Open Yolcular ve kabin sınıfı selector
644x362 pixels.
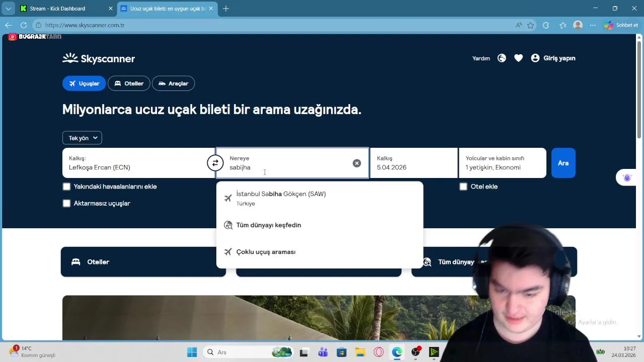(502, 163)
